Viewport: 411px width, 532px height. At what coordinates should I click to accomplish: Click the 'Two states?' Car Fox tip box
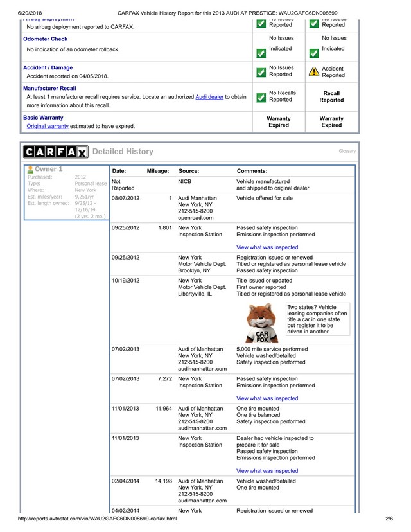point(318,319)
